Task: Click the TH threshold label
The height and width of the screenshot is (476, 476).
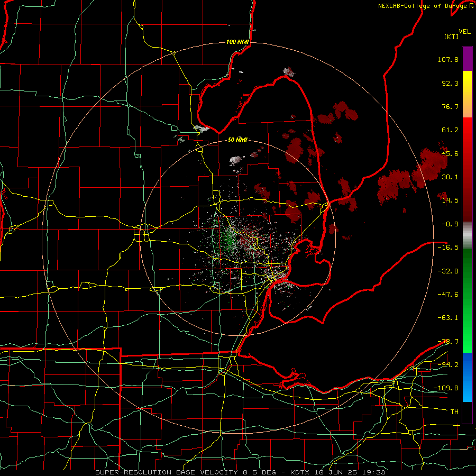Action: [x=454, y=412]
